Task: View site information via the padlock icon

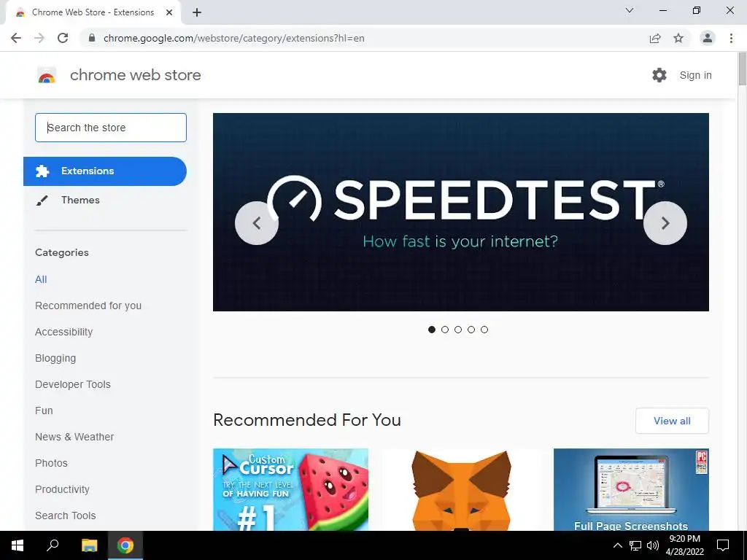Action: pos(92,38)
